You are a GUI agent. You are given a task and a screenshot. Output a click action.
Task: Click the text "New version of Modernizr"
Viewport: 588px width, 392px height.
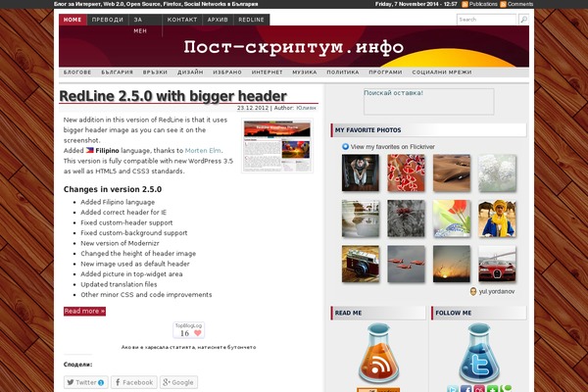(120, 243)
